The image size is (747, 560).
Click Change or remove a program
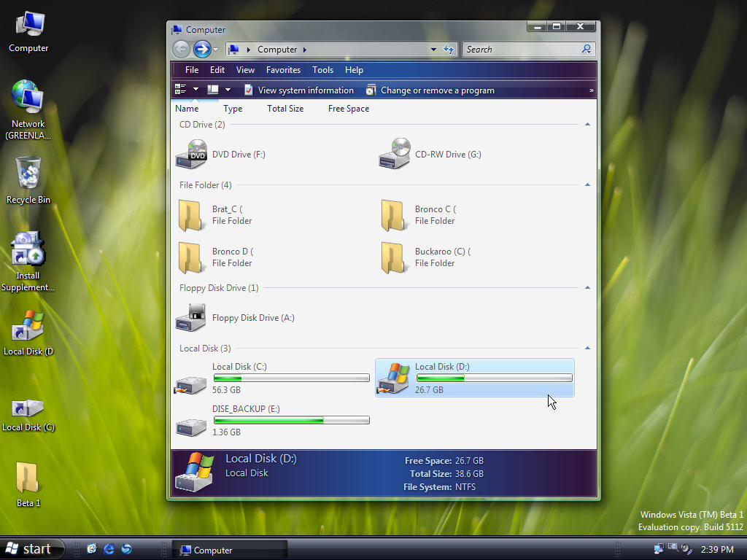point(430,90)
